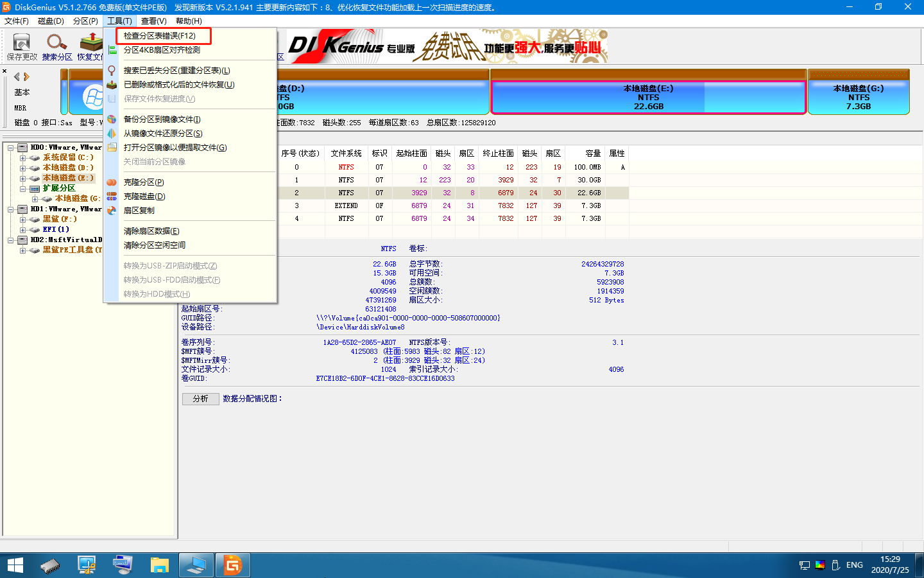Click the icon beside 打开分区镜像以便提取文件
Viewport: 924px width, 578px height.
coord(112,148)
